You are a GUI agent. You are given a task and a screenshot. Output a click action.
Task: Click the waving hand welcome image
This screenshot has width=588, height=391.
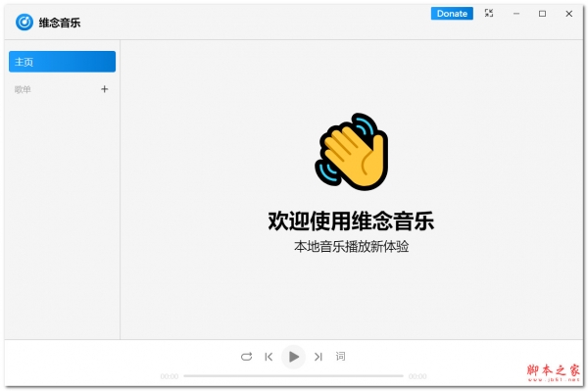pos(352,152)
